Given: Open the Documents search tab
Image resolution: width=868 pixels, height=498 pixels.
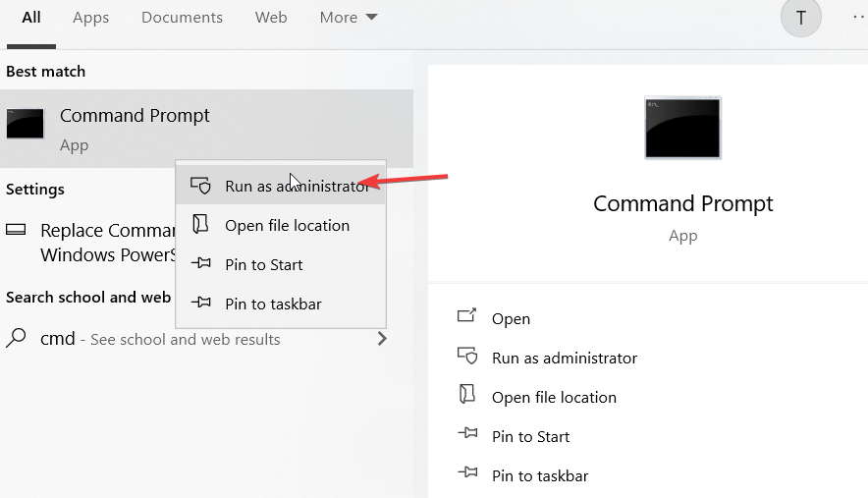Looking at the screenshot, I should tap(182, 17).
